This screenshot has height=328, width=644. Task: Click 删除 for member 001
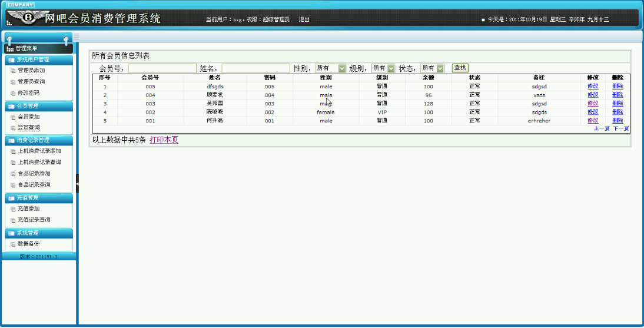[618, 121]
